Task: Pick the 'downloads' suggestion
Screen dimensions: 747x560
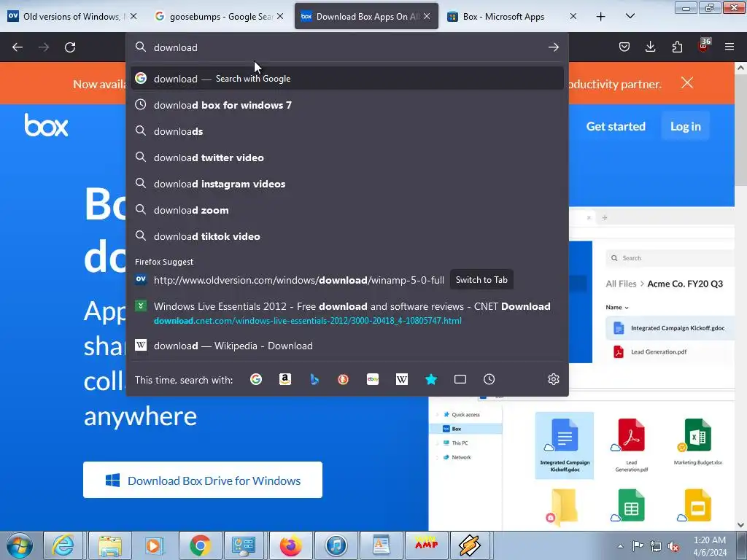Action: pos(347,131)
